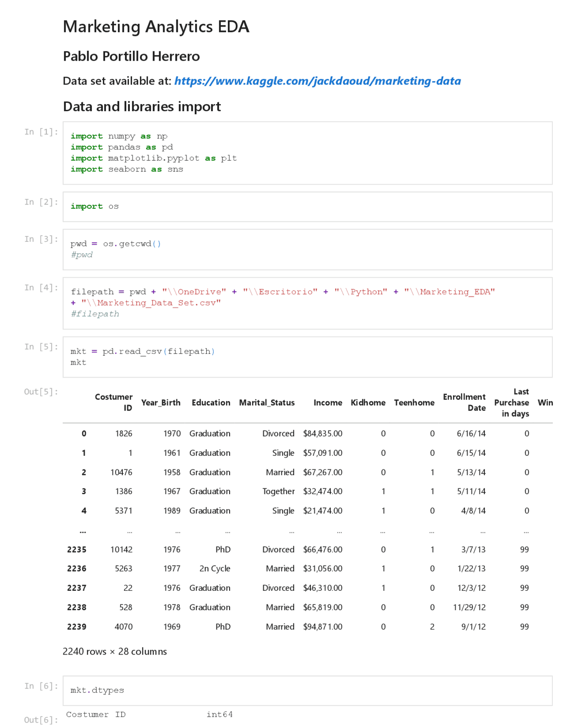
Task: Click the filepath definition code cell
Action: point(307,302)
